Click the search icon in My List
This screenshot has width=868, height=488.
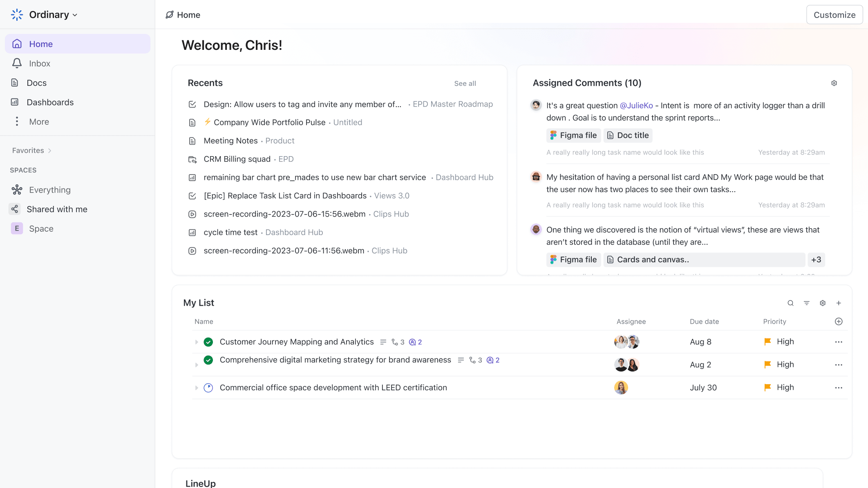[790, 303]
